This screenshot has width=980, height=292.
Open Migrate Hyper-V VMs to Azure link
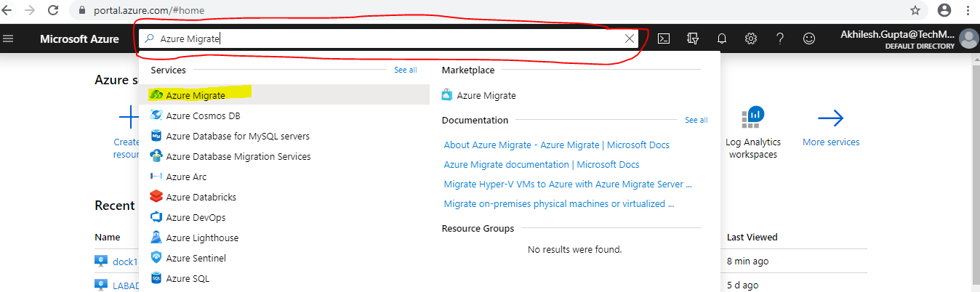568,184
